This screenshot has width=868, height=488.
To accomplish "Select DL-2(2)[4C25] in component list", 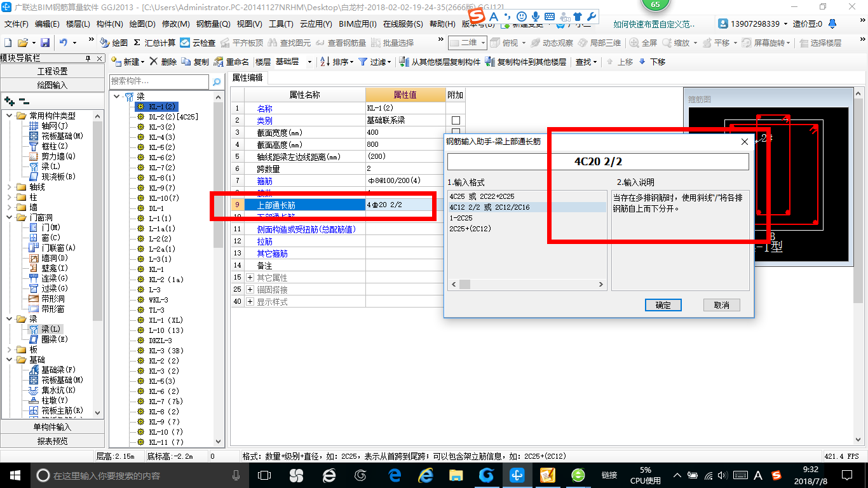I will tap(173, 117).
